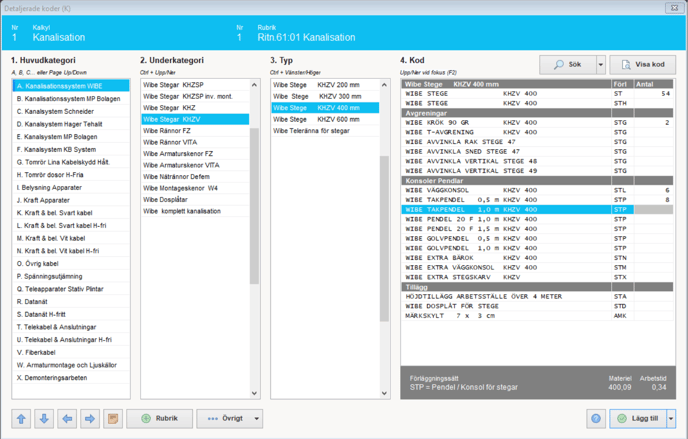
Task: Click the Lägg till button
Action: click(x=638, y=419)
